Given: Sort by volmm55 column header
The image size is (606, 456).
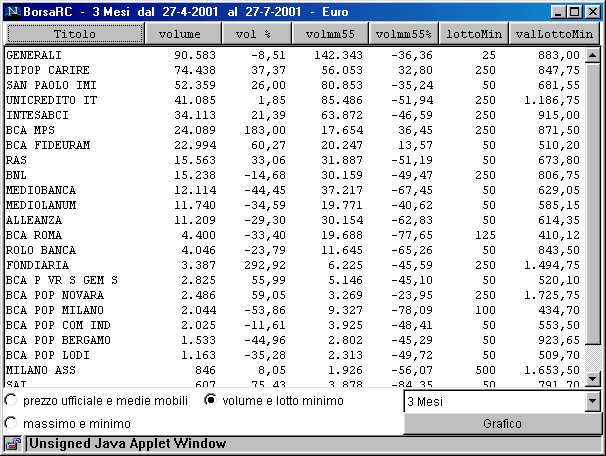Looking at the screenshot, I should (330, 34).
